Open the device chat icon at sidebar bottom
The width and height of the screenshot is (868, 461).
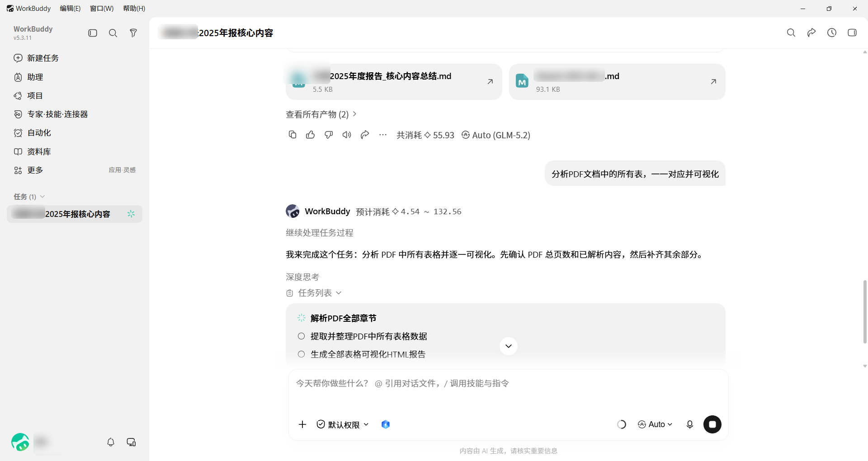(131, 442)
